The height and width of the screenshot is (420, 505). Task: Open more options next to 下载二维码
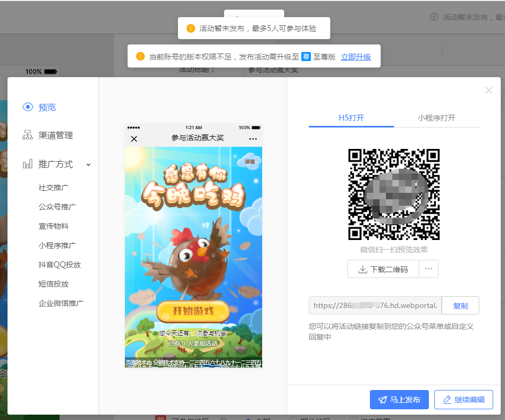(x=428, y=269)
